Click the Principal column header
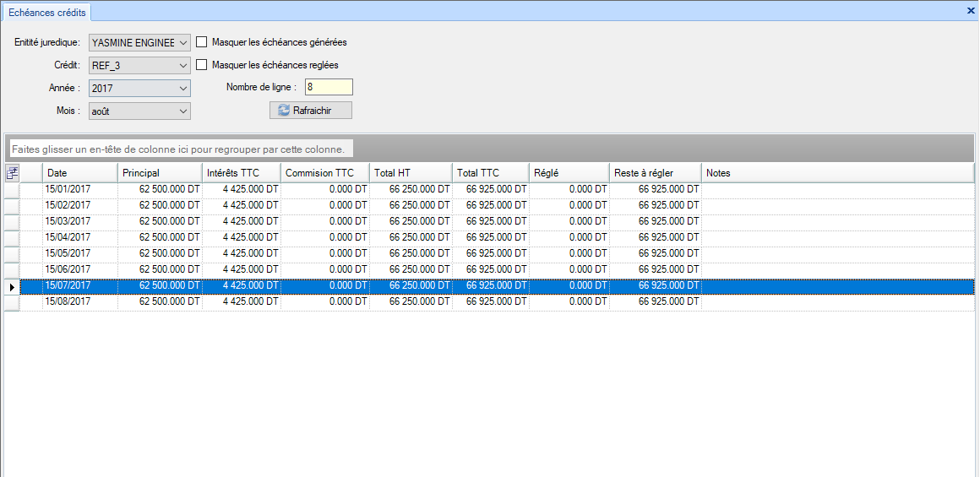980x477 pixels. [160, 173]
